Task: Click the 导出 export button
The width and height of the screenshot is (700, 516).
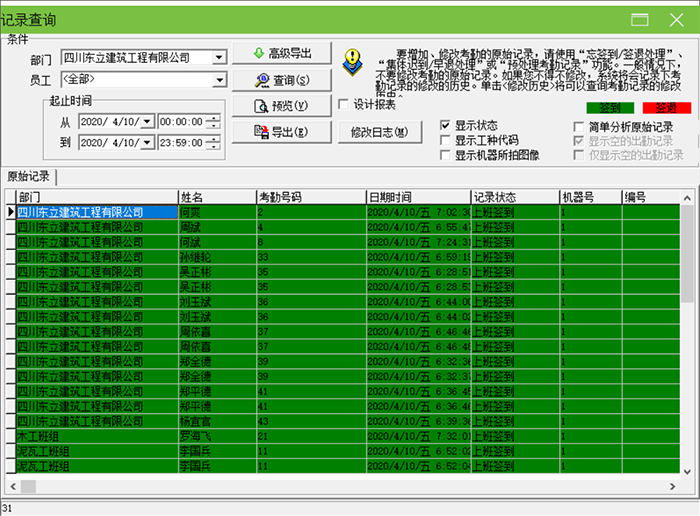Action: (x=283, y=131)
